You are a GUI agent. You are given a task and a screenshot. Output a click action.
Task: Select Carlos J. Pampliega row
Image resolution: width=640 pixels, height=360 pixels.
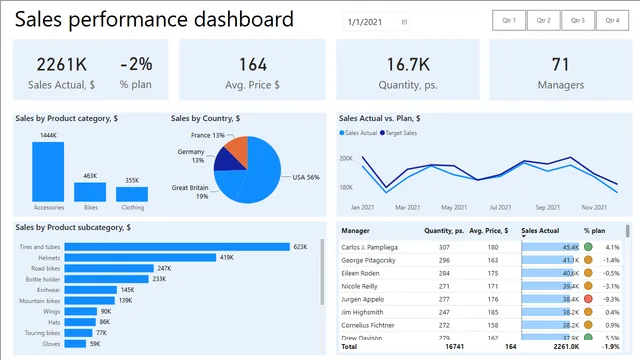[480, 247]
